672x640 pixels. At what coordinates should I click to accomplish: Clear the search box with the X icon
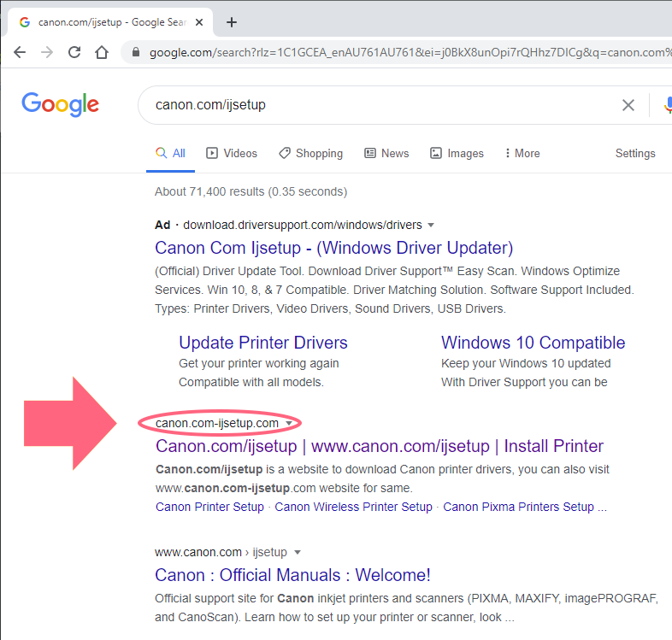click(x=628, y=105)
